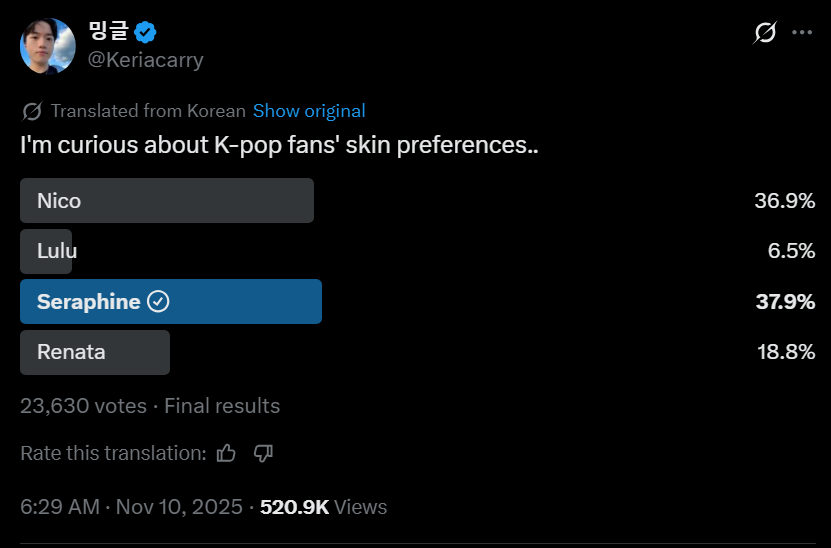Open the three-dot more options menu
831x548 pixels.
pyautogui.click(x=802, y=33)
